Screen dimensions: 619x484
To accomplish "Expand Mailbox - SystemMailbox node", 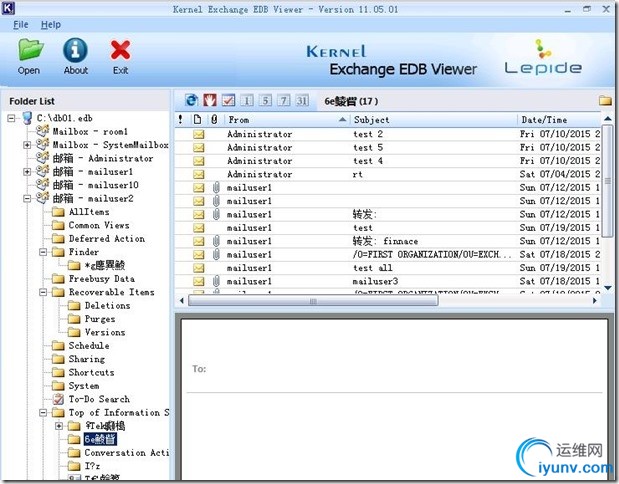I will point(27,145).
